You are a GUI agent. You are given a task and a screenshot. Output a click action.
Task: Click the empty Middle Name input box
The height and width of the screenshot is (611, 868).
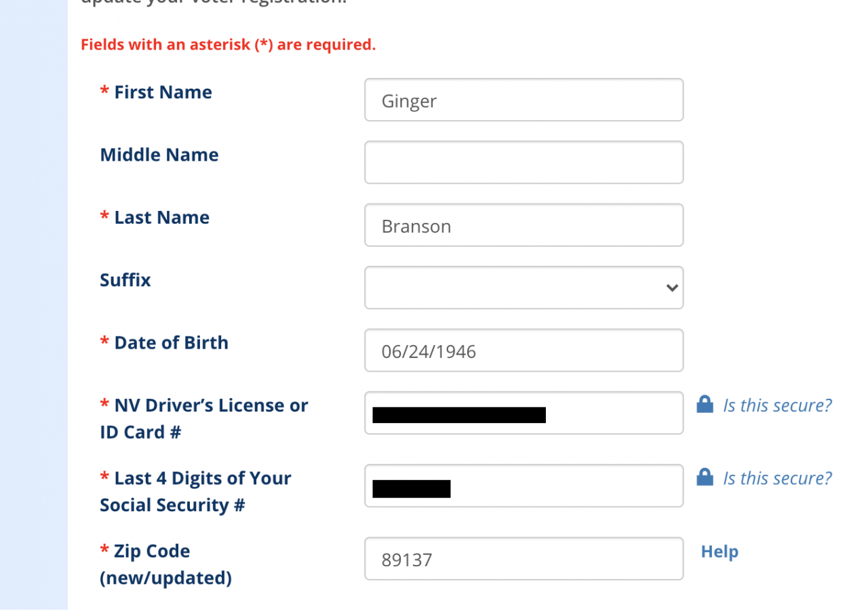point(524,163)
